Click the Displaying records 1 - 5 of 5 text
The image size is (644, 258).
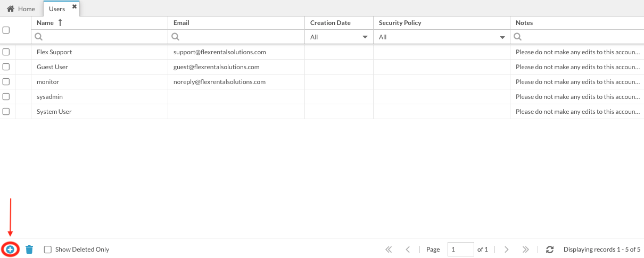click(602, 249)
